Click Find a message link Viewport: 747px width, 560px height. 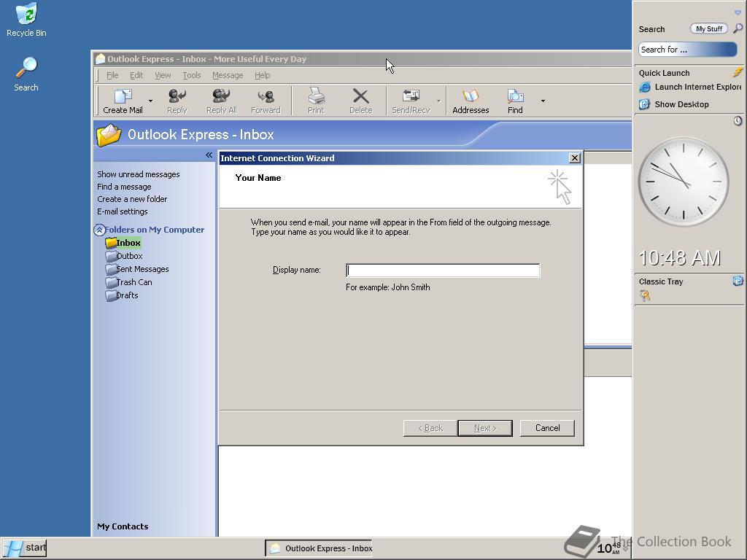point(124,187)
